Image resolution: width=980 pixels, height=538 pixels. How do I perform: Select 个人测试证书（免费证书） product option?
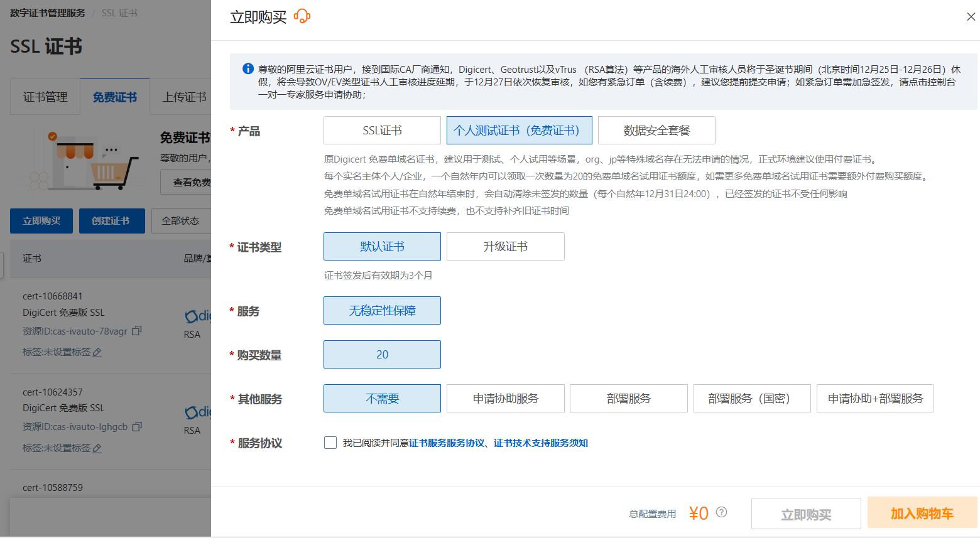tap(520, 130)
